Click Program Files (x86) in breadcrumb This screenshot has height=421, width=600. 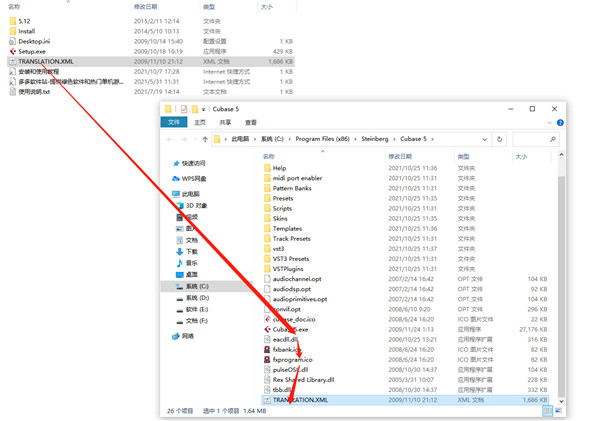coord(322,139)
